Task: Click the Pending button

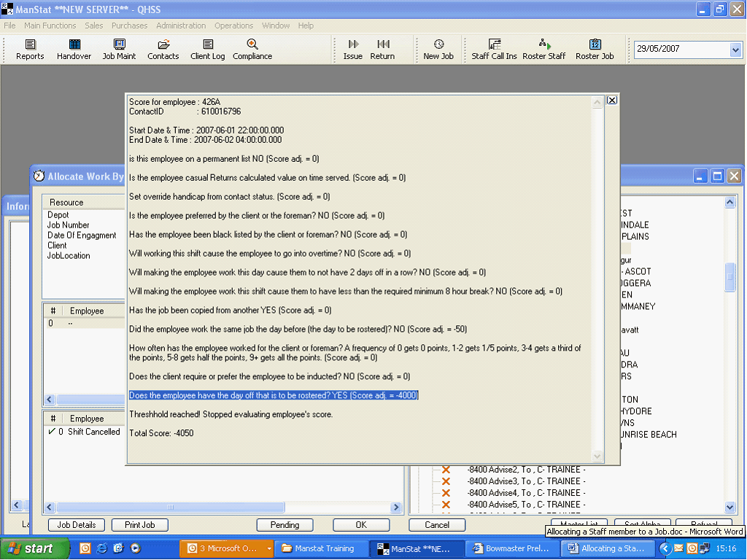Action: click(x=285, y=525)
